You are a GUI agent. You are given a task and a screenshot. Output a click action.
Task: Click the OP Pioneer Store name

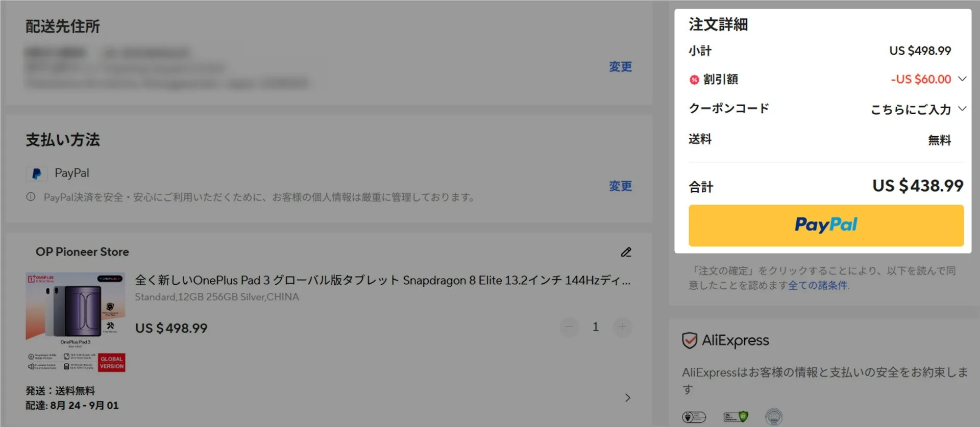[82, 252]
